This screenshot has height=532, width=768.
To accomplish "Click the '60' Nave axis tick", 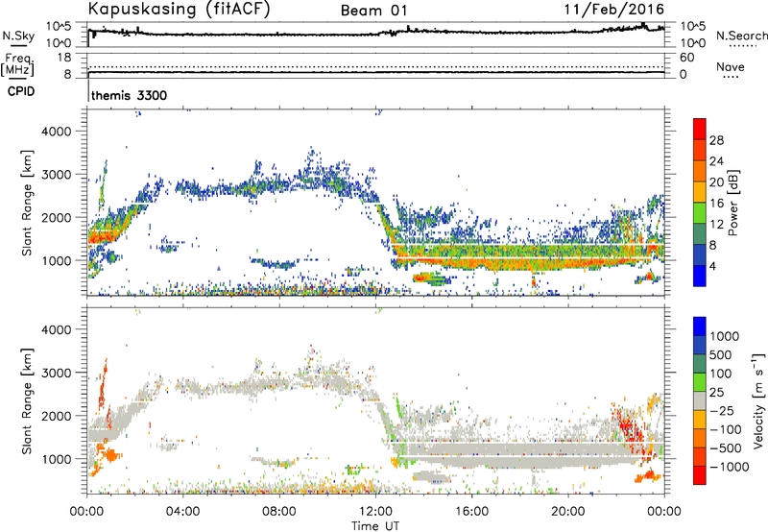I will (x=686, y=58).
